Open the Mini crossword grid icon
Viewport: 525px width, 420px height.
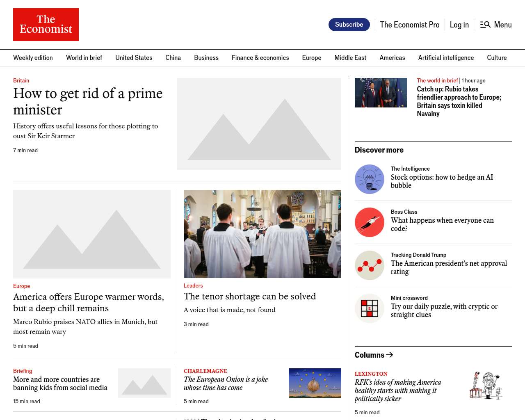(369, 308)
